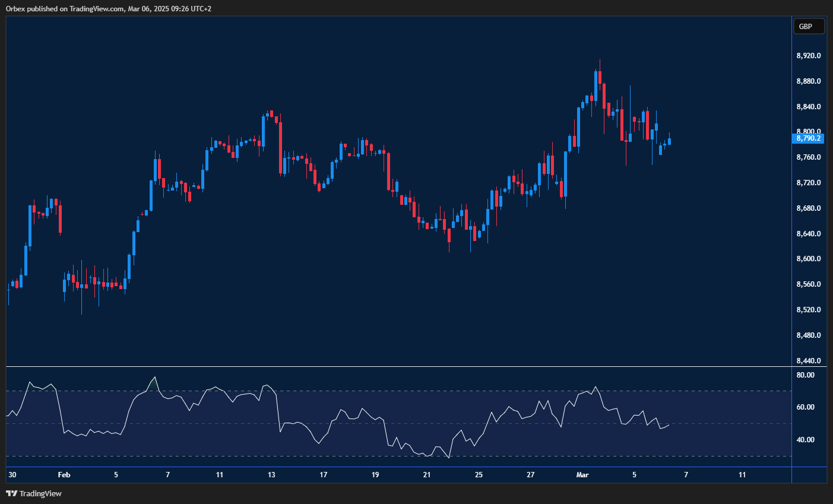Click the 8,440.0 price axis label
Viewport: 833px width, 504px height.
click(x=808, y=361)
